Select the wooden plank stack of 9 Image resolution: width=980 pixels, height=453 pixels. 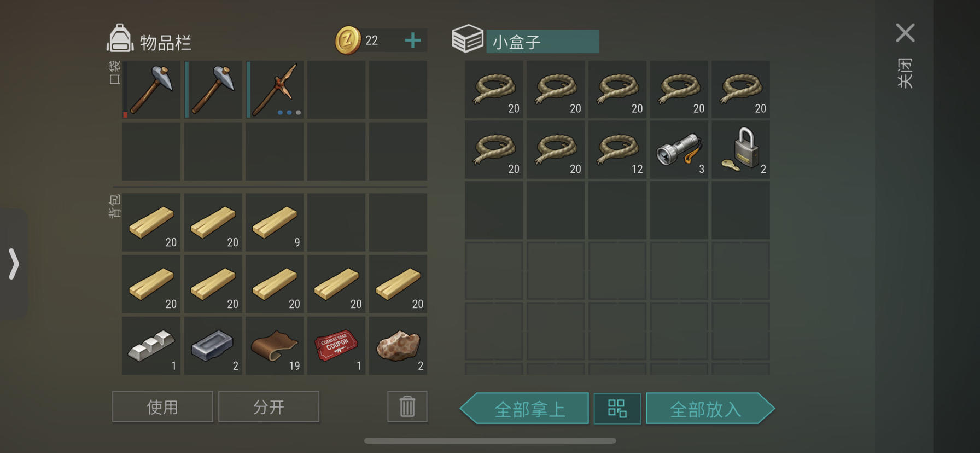275,222
